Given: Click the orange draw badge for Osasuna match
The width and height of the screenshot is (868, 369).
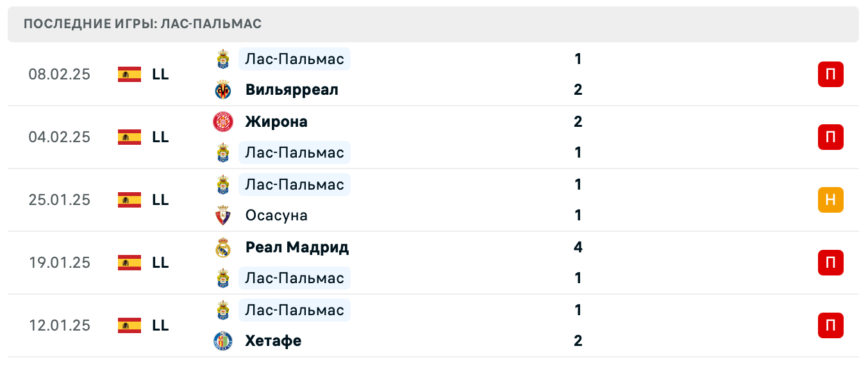Looking at the screenshot, I should pos(830,200).
